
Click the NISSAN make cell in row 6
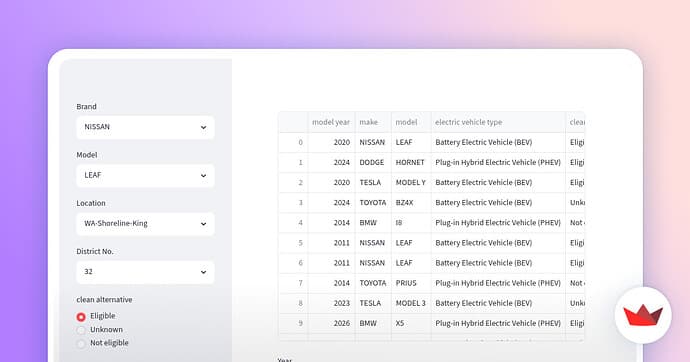click(373, 263)
